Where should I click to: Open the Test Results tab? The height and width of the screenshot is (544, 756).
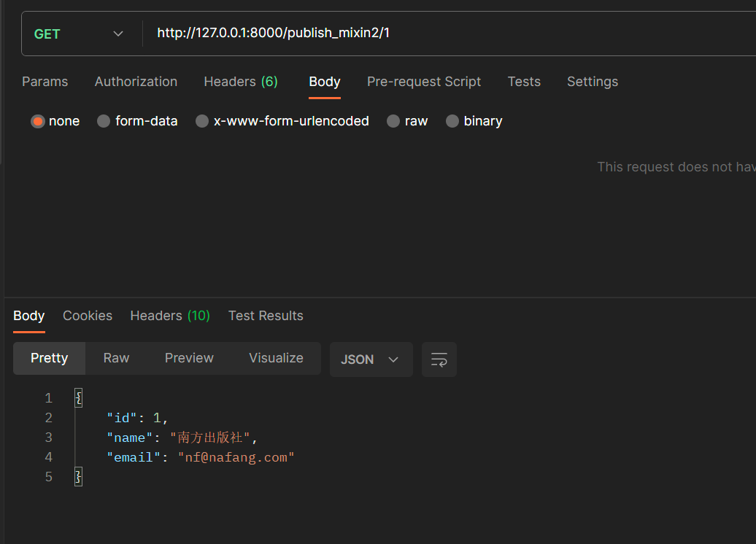point(266,315)
